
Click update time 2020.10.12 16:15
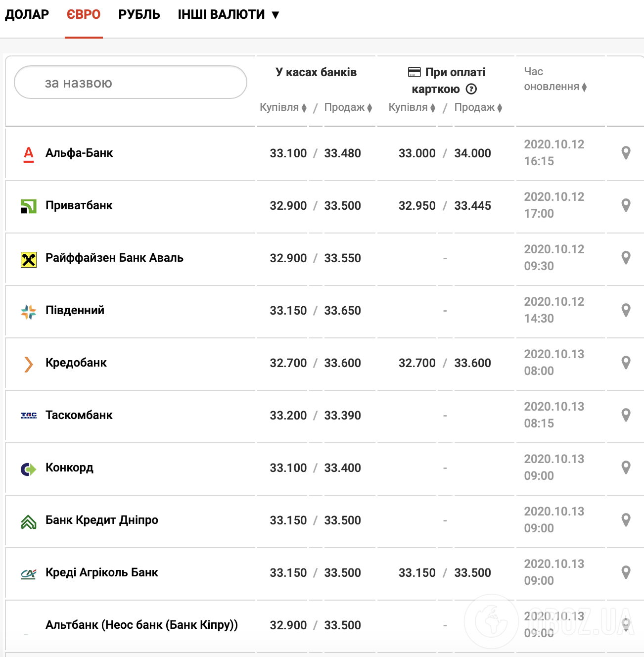554,153
